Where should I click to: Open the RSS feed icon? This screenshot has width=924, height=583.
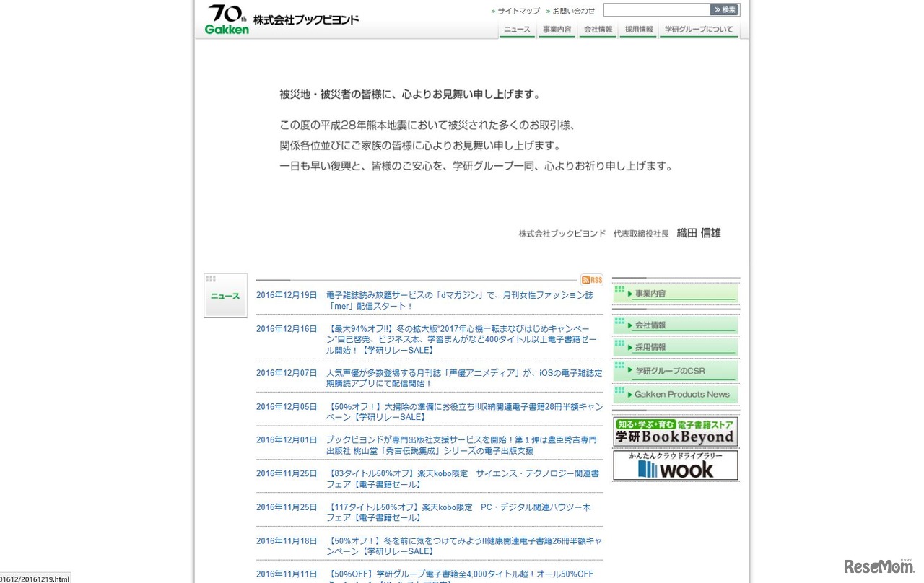(591, 279)
